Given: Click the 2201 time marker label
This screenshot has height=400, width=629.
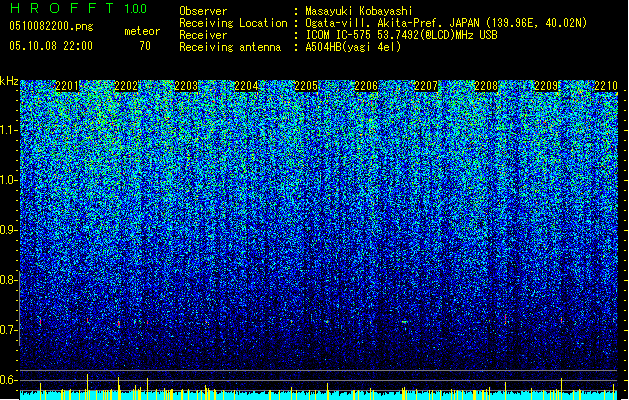Looking at the screenshot, I should pyautogui.click(x=67, y=86).
